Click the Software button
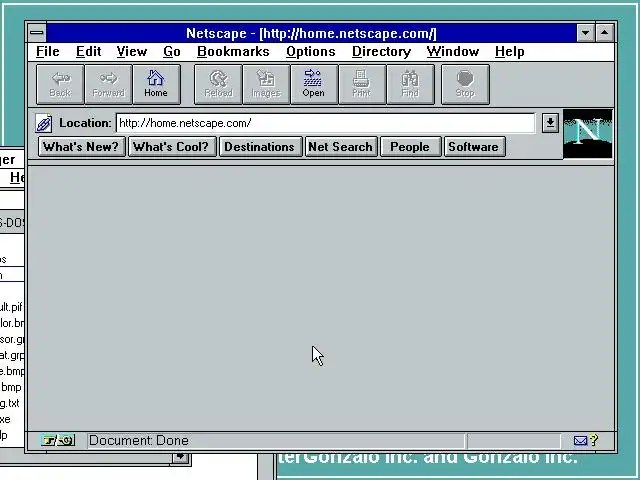The height and width of the screenshot is (480, 640). click(x=474, y=147)
